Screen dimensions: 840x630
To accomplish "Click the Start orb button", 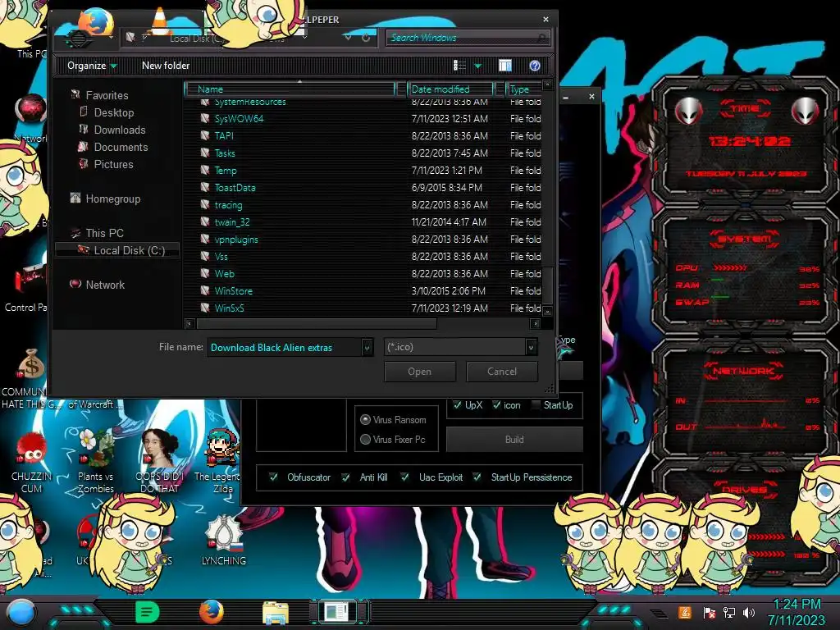I will pos(21,612).
